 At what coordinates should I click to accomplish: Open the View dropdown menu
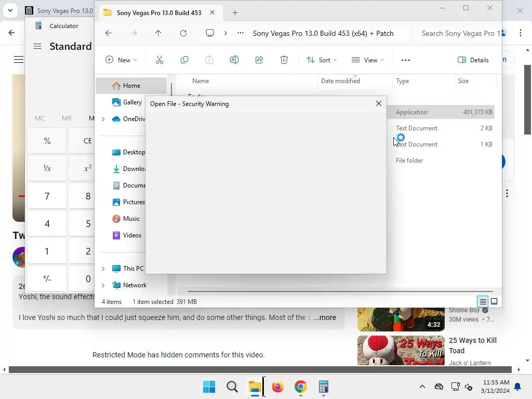coord(368,60)
